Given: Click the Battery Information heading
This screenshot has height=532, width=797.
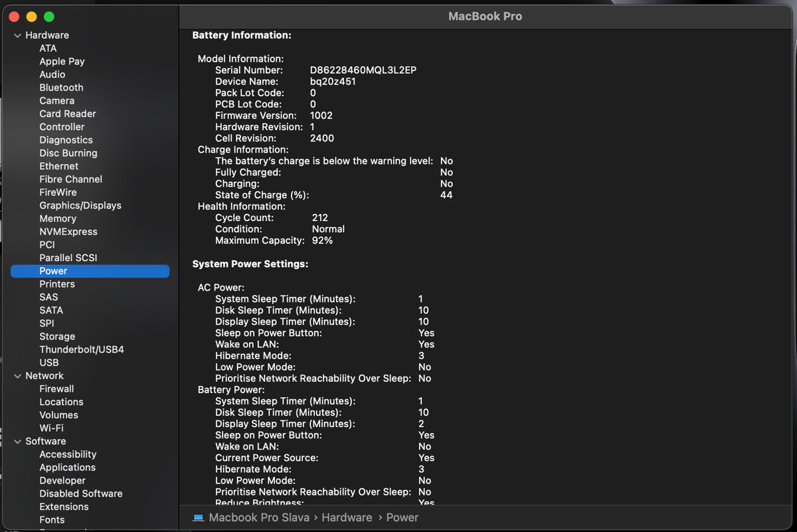Looking at the screenshot, I should 242,35.
